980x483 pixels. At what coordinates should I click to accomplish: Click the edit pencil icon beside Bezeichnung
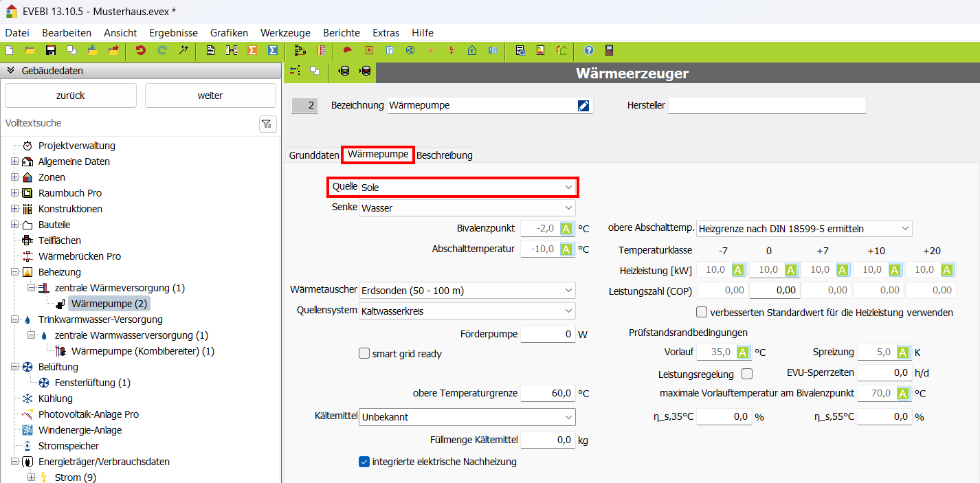[x=583, y=105]
